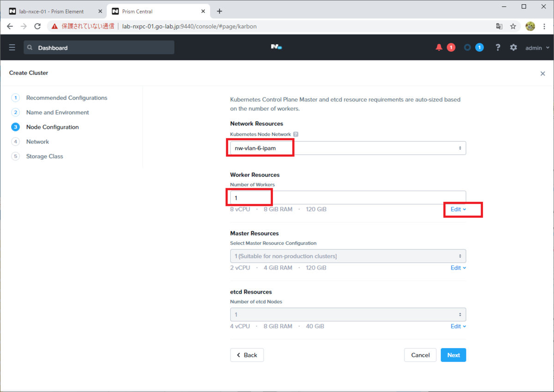554x392 pixels.
Task: Click the '8 vCPU' worker value
Action: pyautogui.click(x=240, y=210)
